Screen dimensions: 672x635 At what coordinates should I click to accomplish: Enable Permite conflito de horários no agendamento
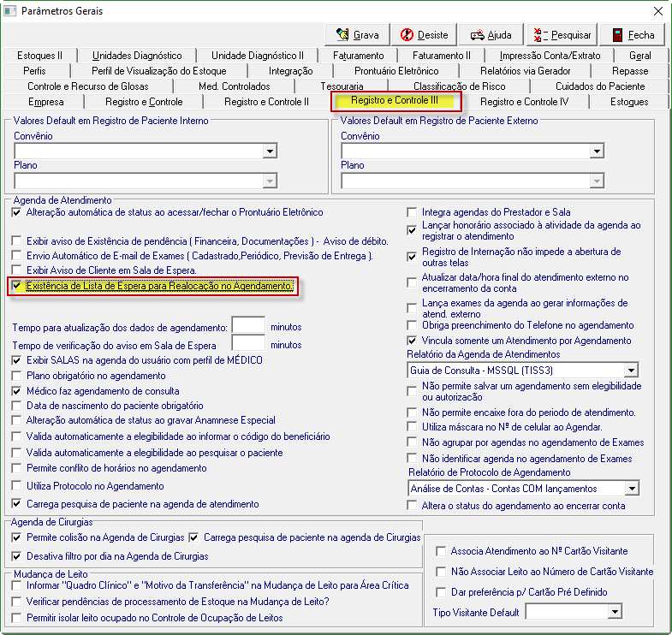(x=17, y=468)
